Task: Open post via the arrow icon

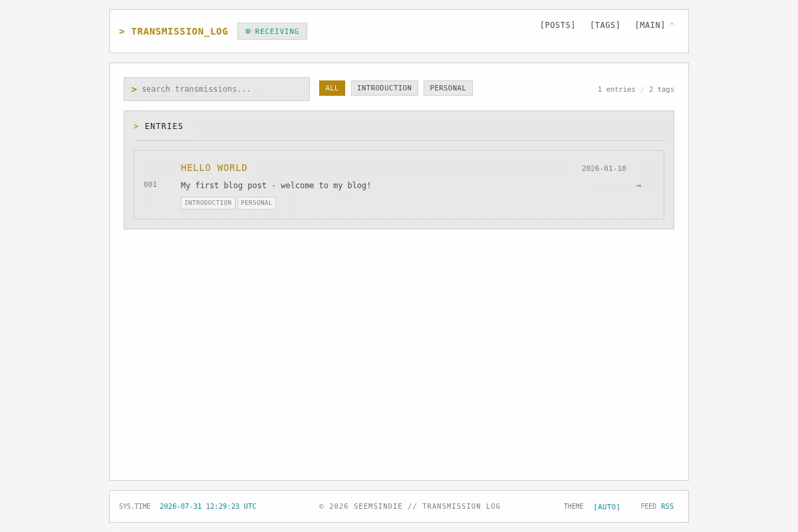Action: [x=638, y=186]
